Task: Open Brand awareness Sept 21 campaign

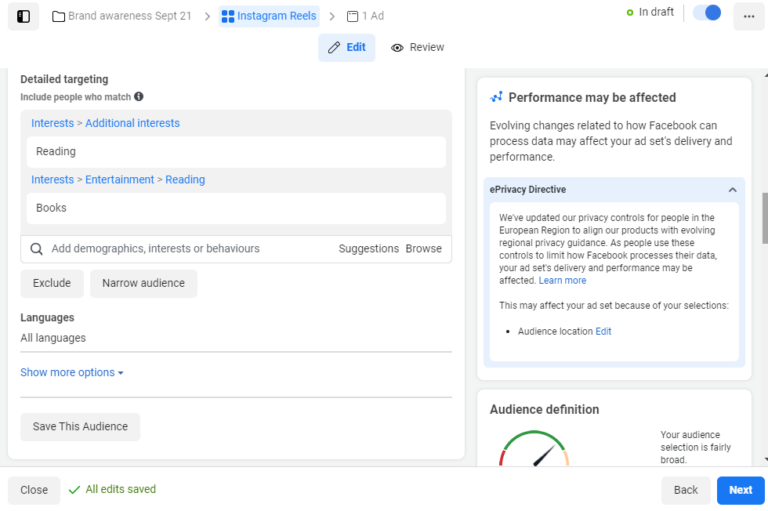Action: click(129, 16)
